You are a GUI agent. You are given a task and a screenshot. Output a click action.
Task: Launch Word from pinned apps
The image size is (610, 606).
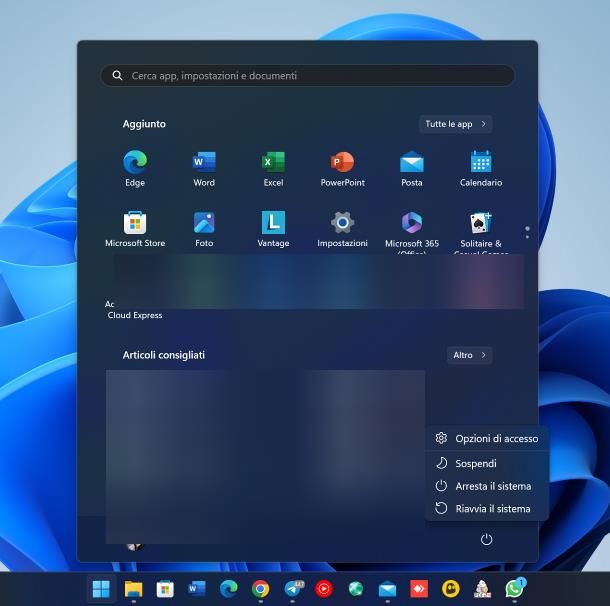pos(204,168)
